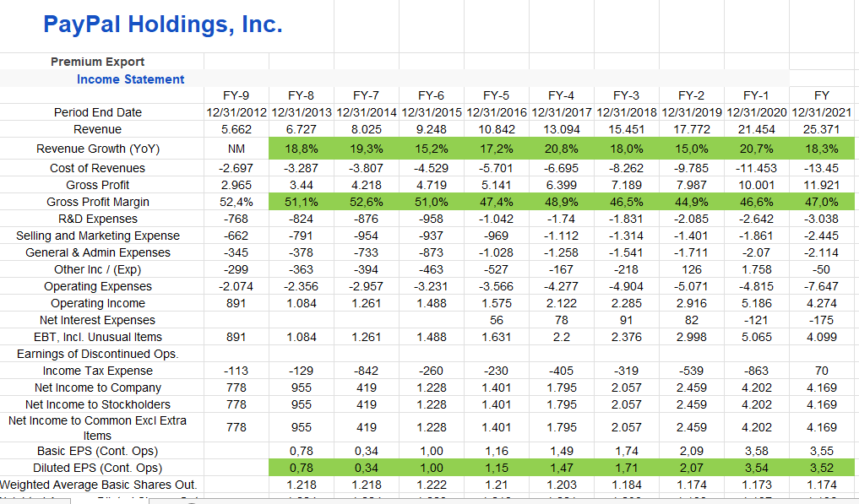Select revenue growth cell 20,8%
Image resolution: width=859 pixels, height=504 pixels.
point(562,149)
